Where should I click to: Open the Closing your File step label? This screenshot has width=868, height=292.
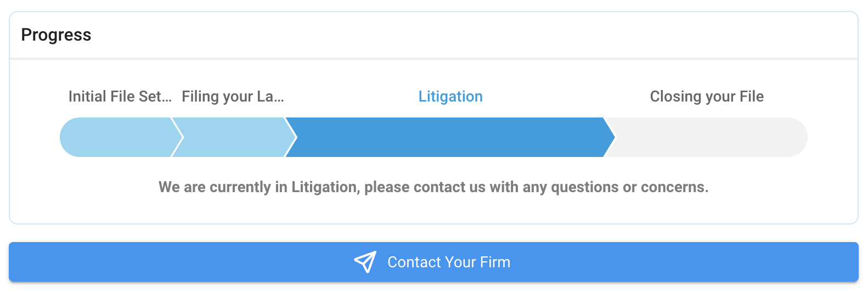click(707, 97)
